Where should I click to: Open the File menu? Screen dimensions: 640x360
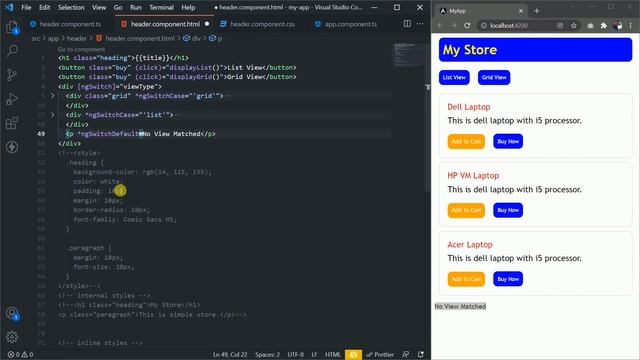(x=26, y=7)
